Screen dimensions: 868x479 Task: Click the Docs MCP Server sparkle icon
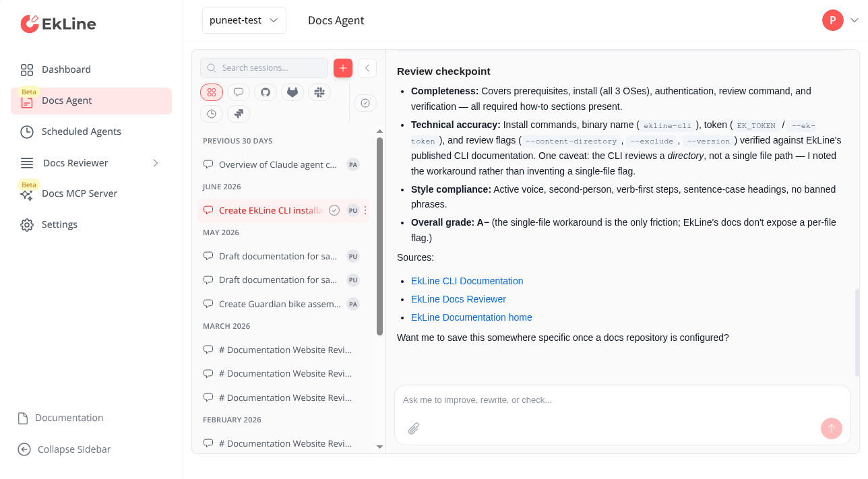pyautogui.click(x=27, y=195)
